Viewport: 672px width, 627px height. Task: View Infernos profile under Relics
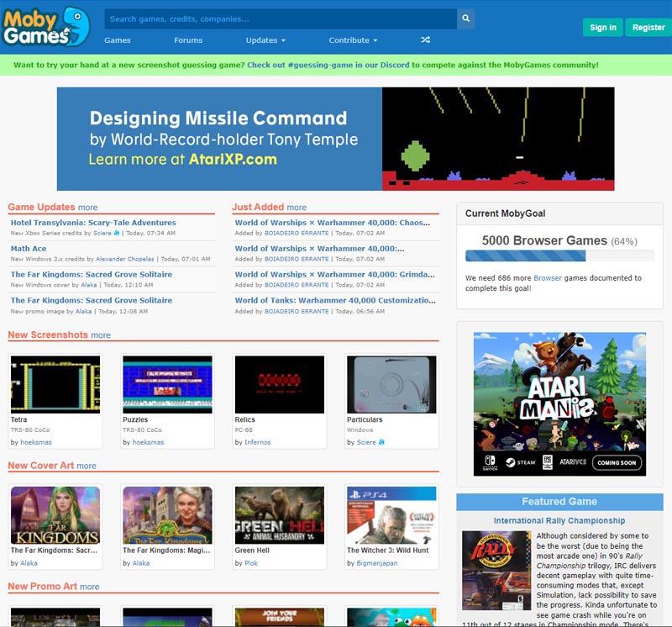(258, 442)
